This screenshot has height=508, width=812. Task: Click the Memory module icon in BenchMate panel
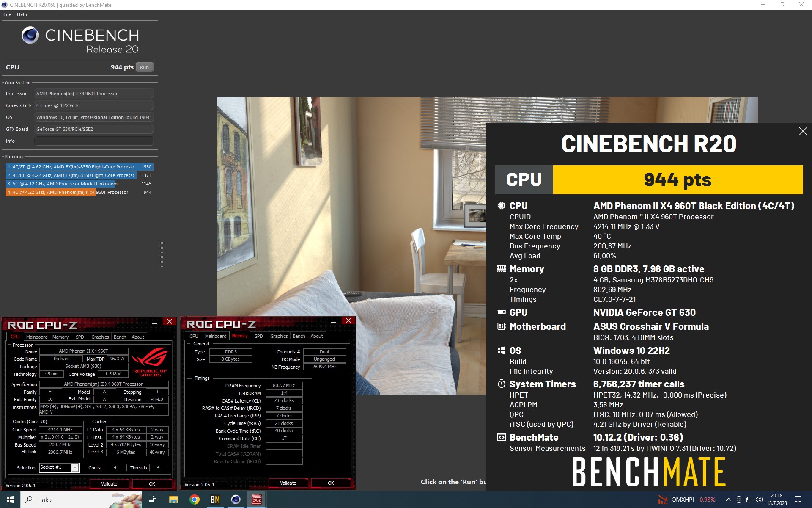pos(501,269)
